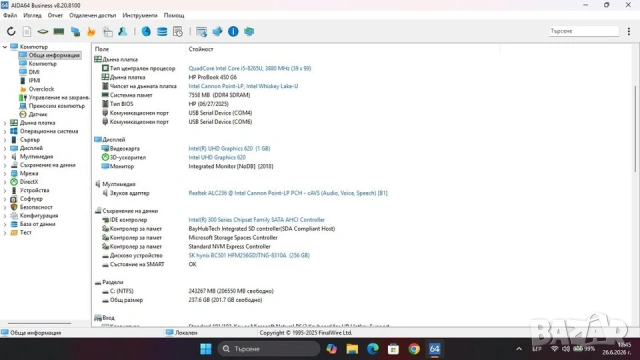Image resolution: width=640 pixels, height=360 pixels.
Task: Click the window with gear toolbar icon
Action: click(x=201, y=31)
